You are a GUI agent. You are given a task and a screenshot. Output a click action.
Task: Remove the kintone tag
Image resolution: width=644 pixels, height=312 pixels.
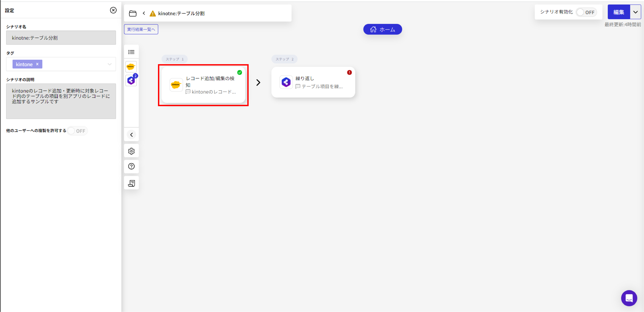(x=37, y=64)
